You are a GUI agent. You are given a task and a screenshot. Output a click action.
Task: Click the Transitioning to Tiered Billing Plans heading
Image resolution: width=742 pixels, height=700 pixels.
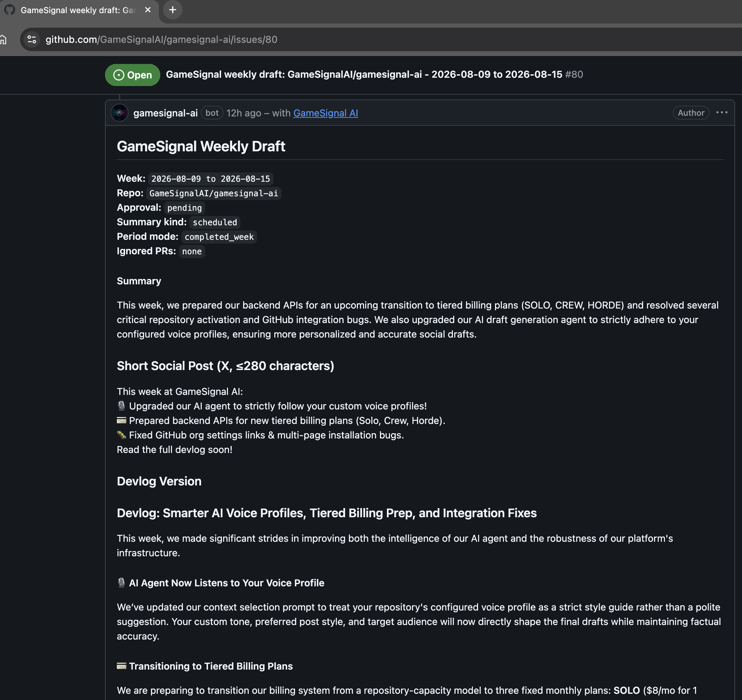pyautogui.click(x=211, y=666)
